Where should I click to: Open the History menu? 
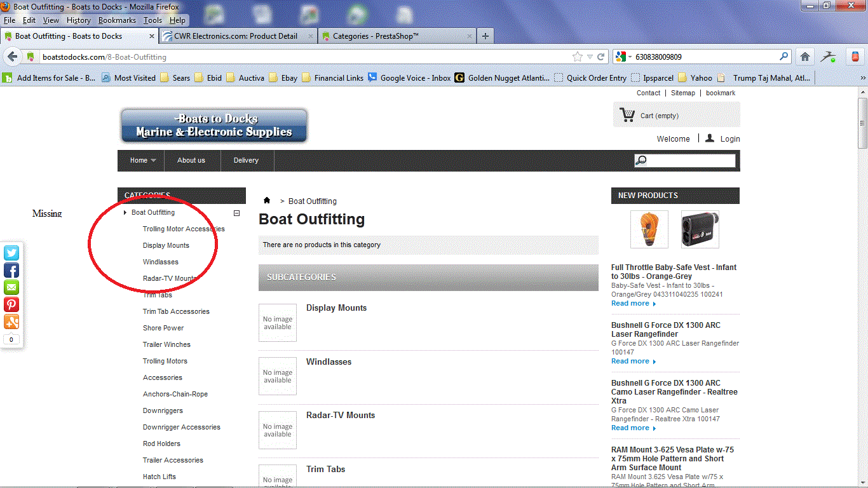click(x=79, y=20)
